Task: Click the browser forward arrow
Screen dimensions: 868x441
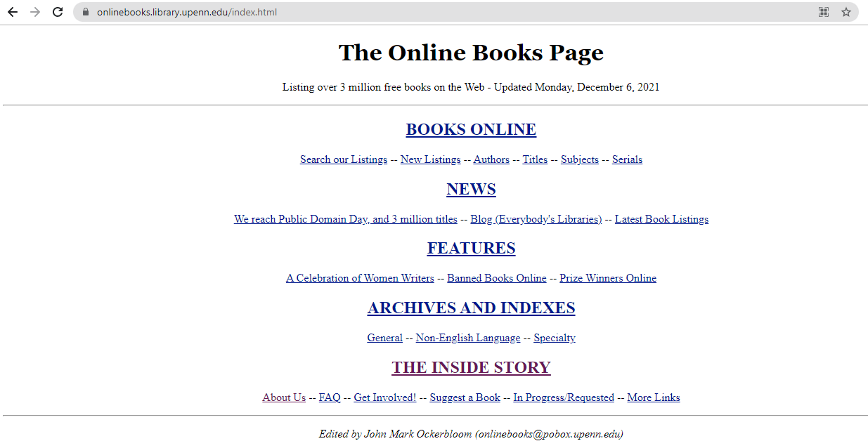Action: [35, 12]
